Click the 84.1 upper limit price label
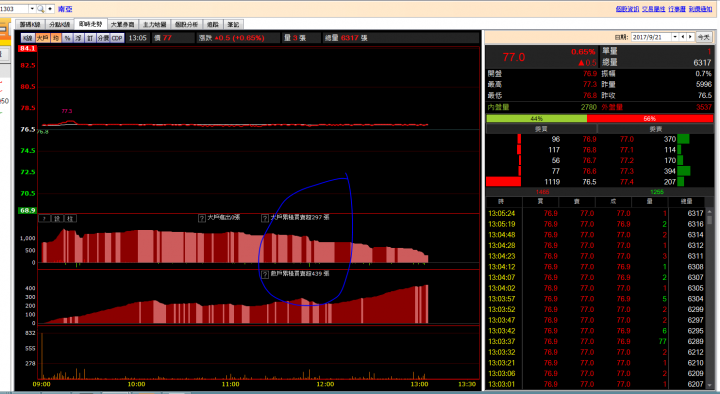This screenshot has width=720, height=394. point(27,48)
